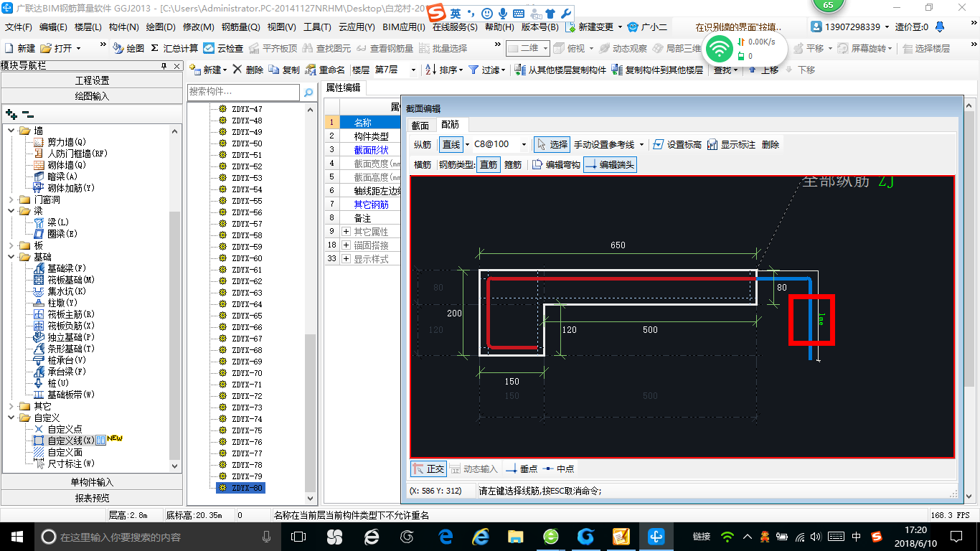Open the C8@100 rebar spec dropdown

524,144
